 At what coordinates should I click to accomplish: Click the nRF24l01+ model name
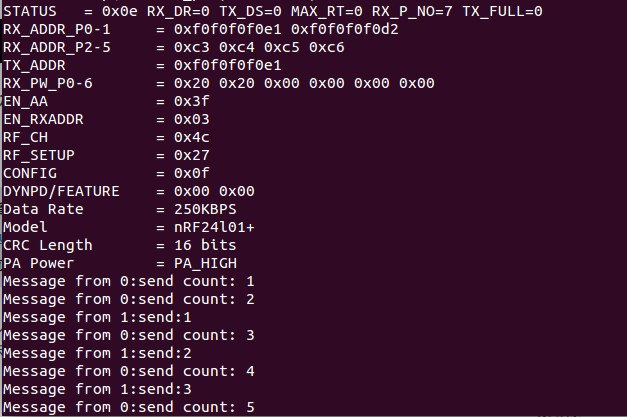click(214, 228)
